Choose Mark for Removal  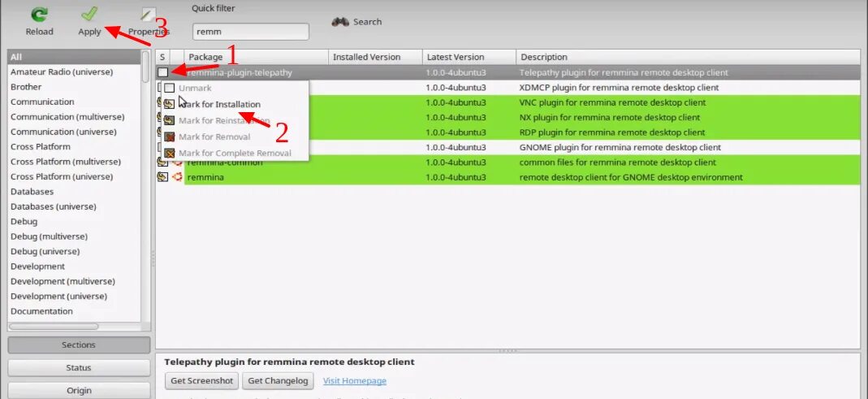coord(234,137)
